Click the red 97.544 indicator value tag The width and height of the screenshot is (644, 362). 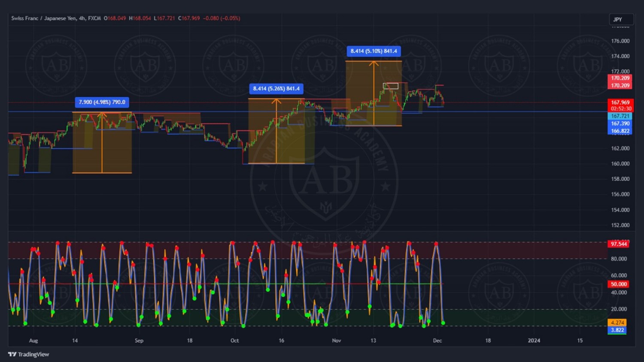click(x=619, y=244)
